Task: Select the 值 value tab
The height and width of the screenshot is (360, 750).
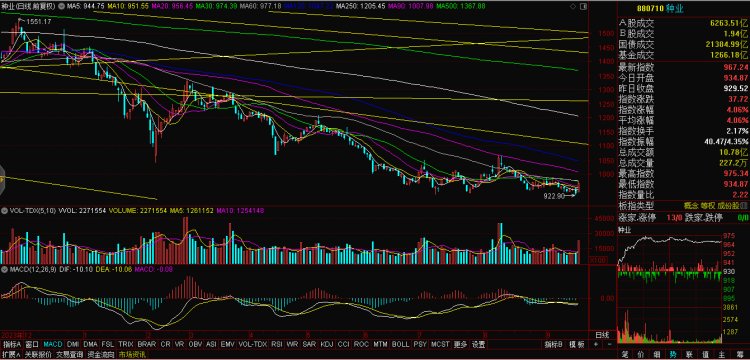Action: (x=705, y=355)
